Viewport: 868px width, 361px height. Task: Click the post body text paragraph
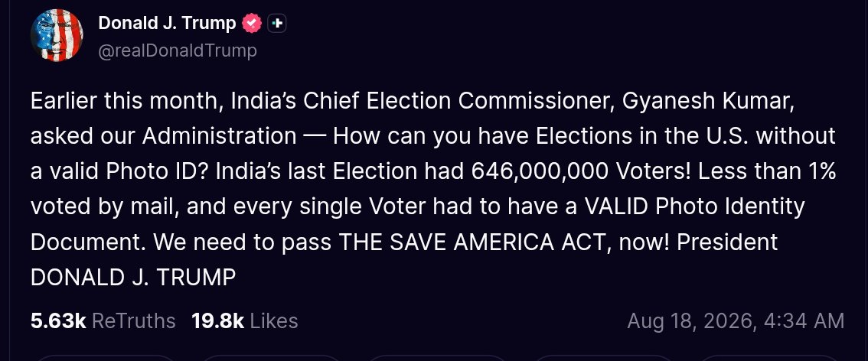[x=433, y=189]
